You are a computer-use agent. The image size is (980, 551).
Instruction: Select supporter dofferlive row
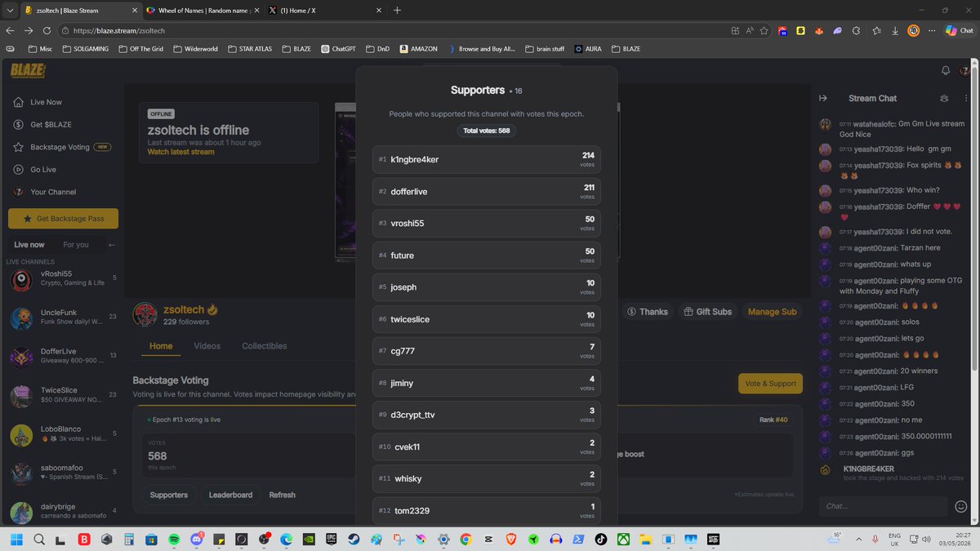tap(486, 191)
